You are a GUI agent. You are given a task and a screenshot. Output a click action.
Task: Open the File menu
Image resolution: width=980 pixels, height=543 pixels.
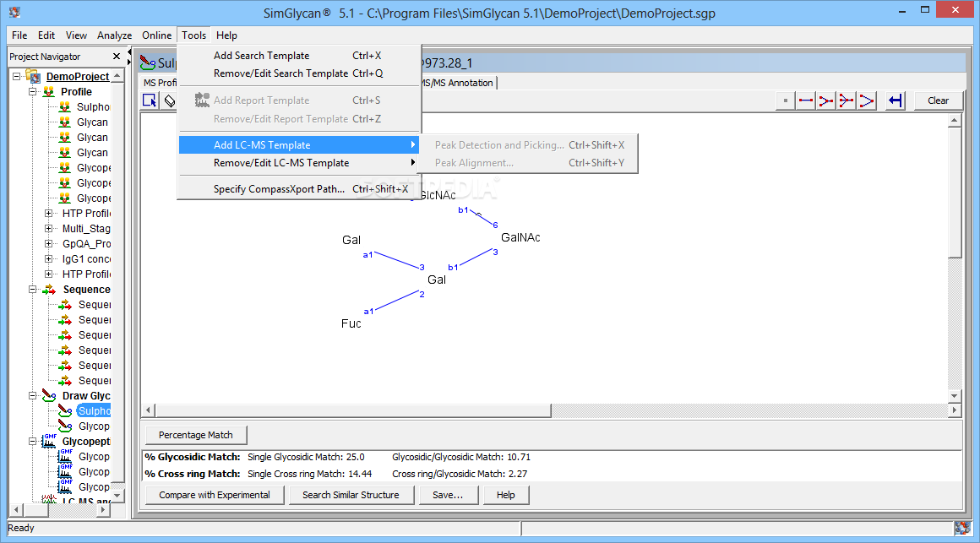pyautogui.click(x=19, y=35)
